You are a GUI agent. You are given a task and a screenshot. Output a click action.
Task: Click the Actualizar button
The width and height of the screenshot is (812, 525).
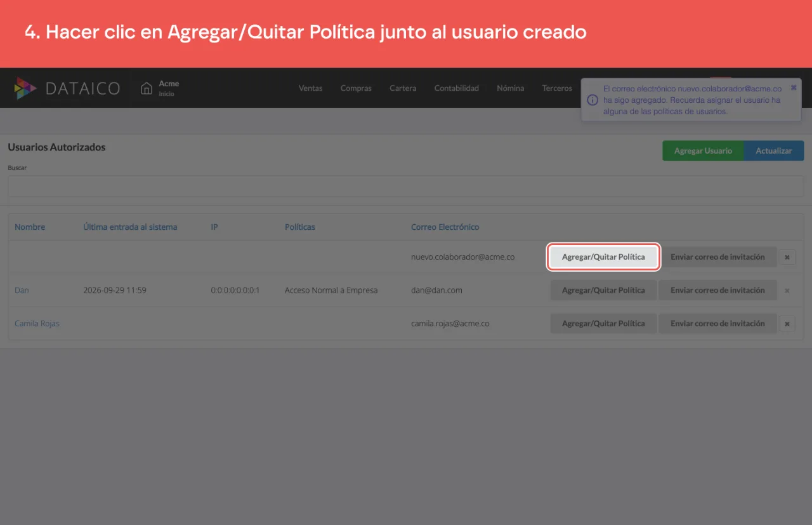774,150
